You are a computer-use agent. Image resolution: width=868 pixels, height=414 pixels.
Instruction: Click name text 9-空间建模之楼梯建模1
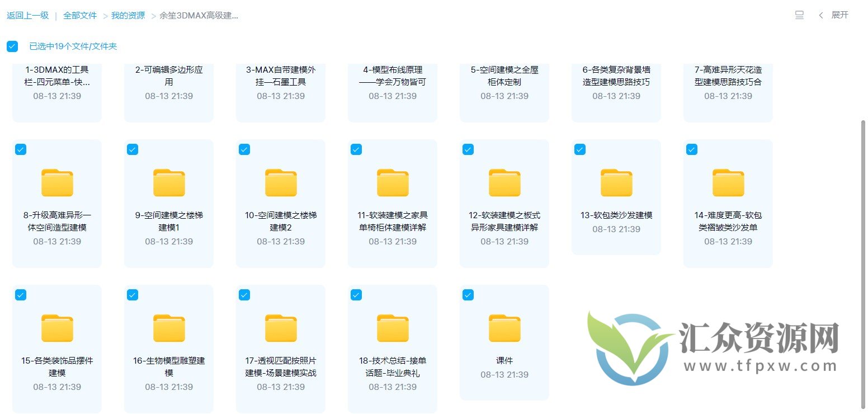click(x=169, y=222)
